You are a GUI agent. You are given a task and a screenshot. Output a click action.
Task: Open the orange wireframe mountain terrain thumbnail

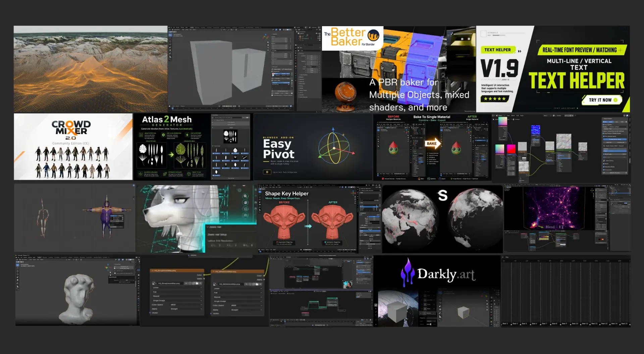tap(91, 69)
